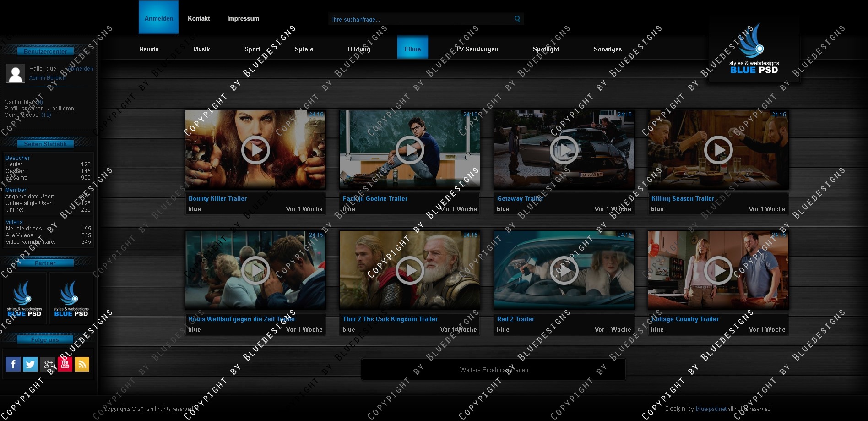Click the search magnifier icon
Image resolution: width=868 pixels, height=421 pixels.
point(517,19)
